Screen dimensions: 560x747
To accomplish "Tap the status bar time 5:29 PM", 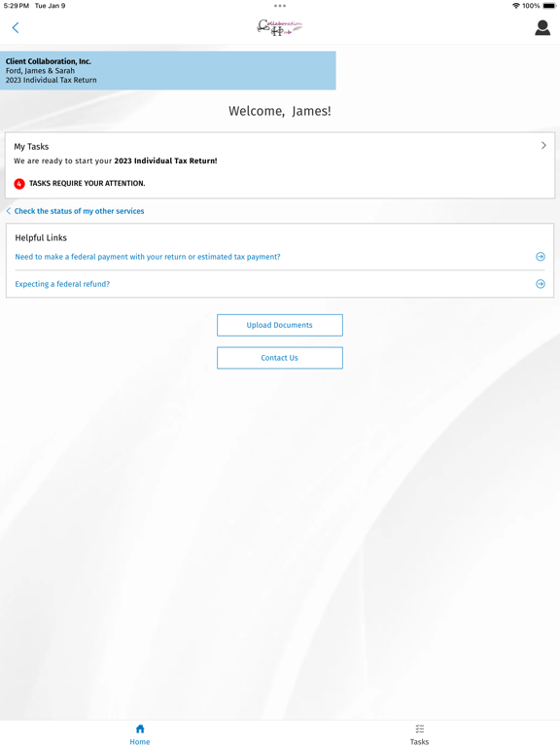I will (17, 6).
